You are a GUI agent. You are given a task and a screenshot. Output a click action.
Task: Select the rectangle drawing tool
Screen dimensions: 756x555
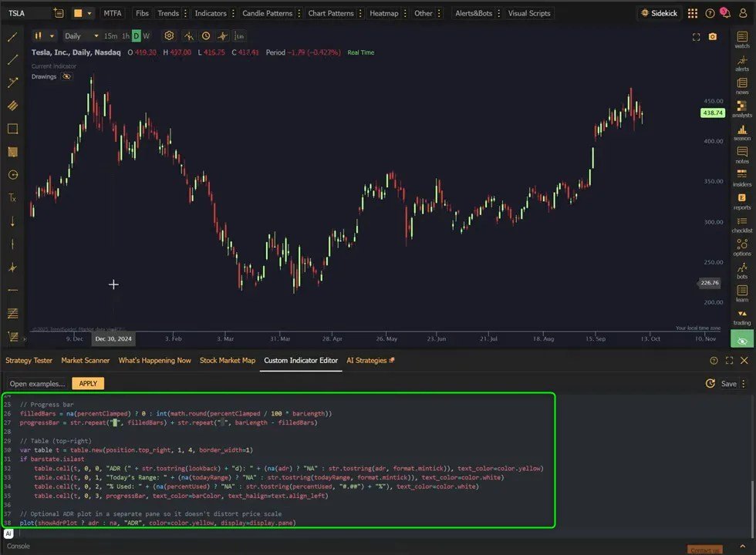point(12,129)
